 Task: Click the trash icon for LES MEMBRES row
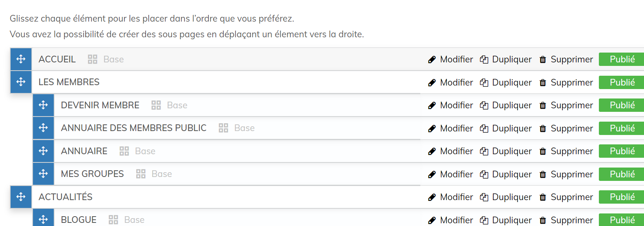(x=543, y=82)
